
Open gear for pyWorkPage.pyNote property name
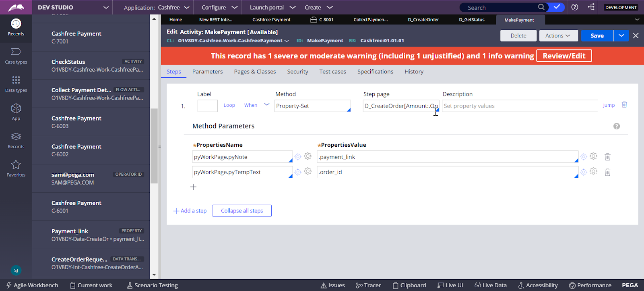pos(308,156)
